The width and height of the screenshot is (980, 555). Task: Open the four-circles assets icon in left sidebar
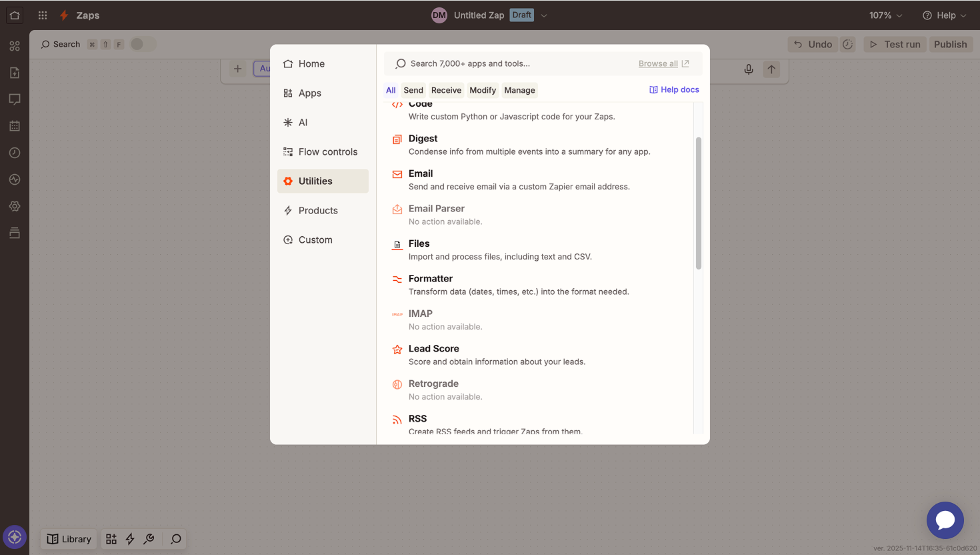pyautogui.click(x=15, y=46)
